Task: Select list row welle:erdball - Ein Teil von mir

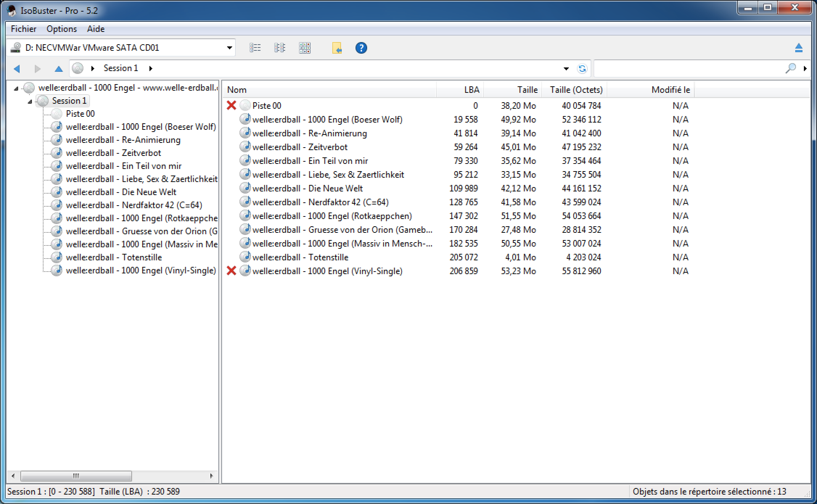Action: pos(310,161)
